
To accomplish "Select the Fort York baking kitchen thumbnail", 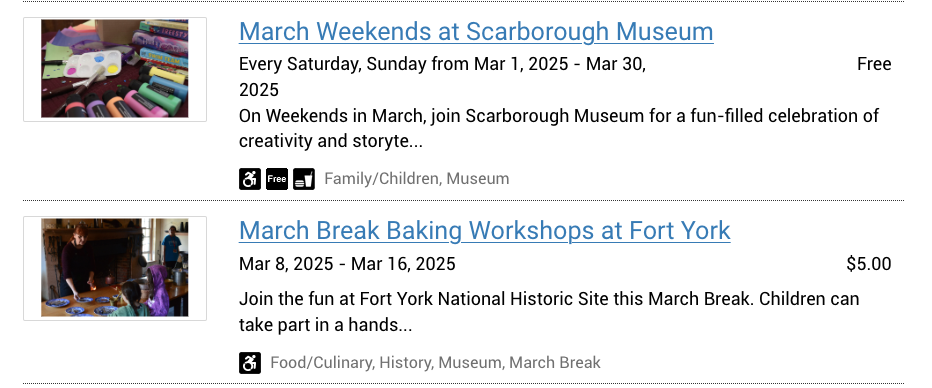I will [x=115, y=267].
